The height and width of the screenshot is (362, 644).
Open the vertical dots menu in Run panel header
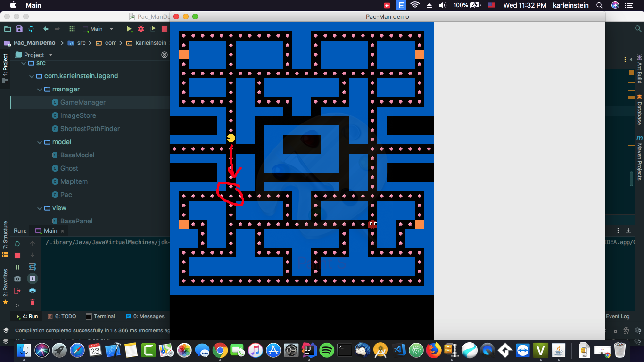click(618, 230)
